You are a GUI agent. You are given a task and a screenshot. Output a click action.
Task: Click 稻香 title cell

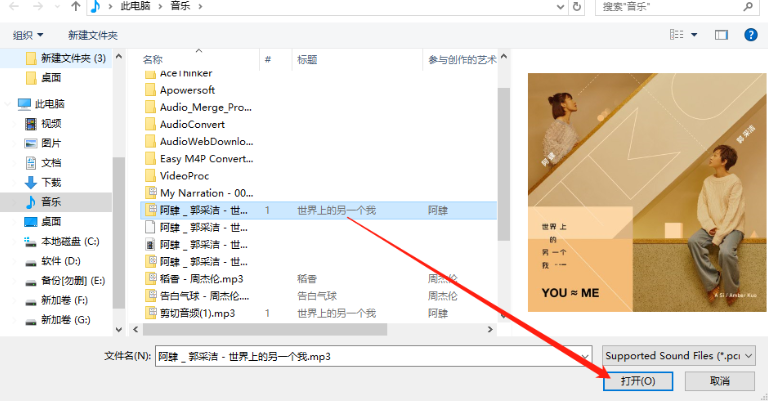(307, 279)
